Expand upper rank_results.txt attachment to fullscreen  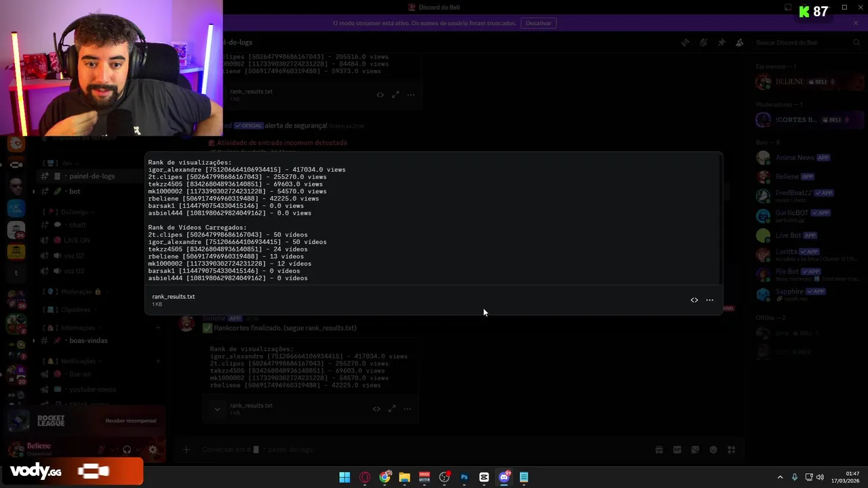coord(395,95)
